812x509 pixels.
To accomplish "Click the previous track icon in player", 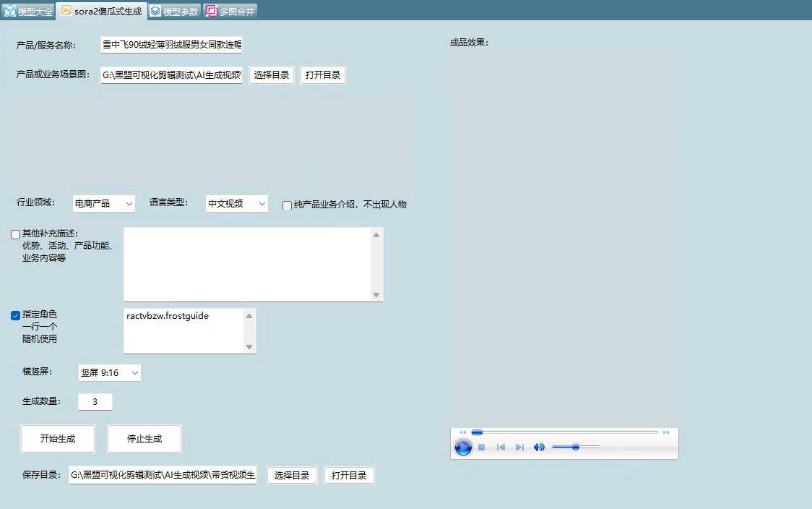I will tap(501, 447).
